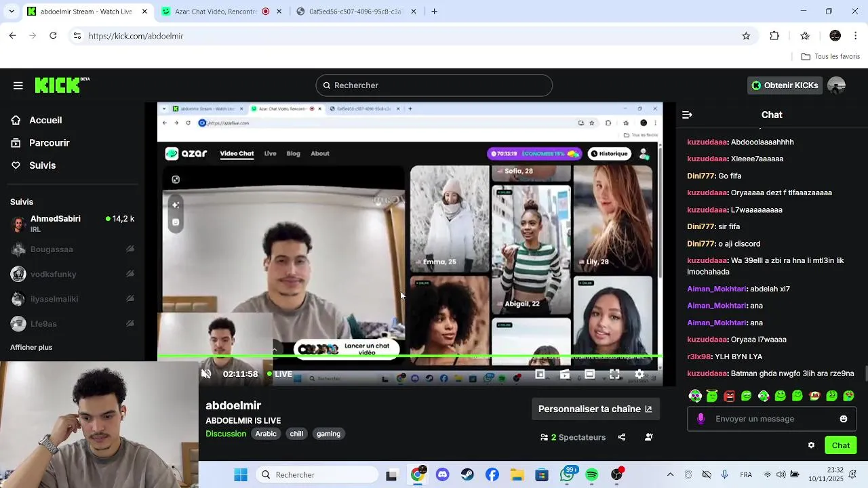Viewport: 868px width, 488px height.
Task: Open the Kick hamburger menu
Action: tap(18, 85)
